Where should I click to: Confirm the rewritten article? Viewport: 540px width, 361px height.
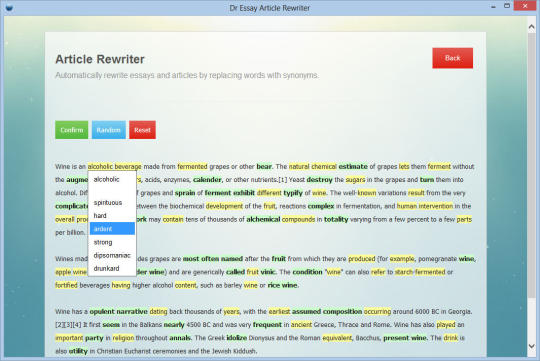pyautogui.click(x=72, y=130)
